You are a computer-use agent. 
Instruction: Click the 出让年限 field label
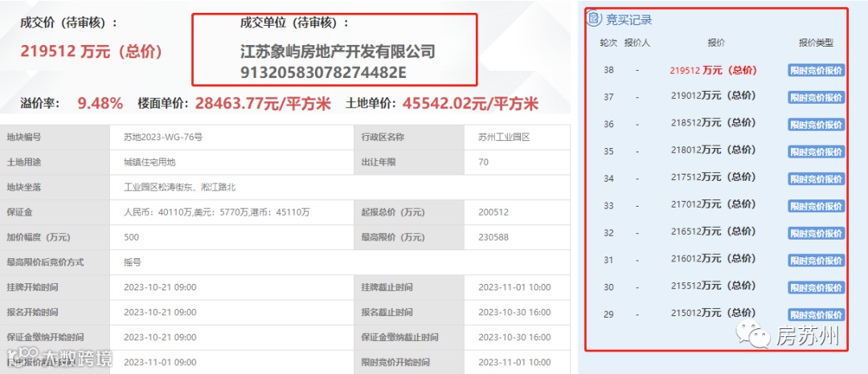[379, 162]
